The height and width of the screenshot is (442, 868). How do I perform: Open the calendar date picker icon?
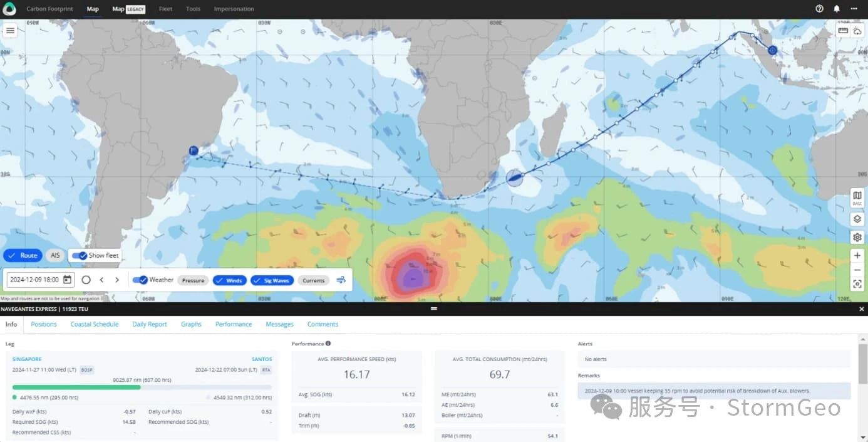67,280
